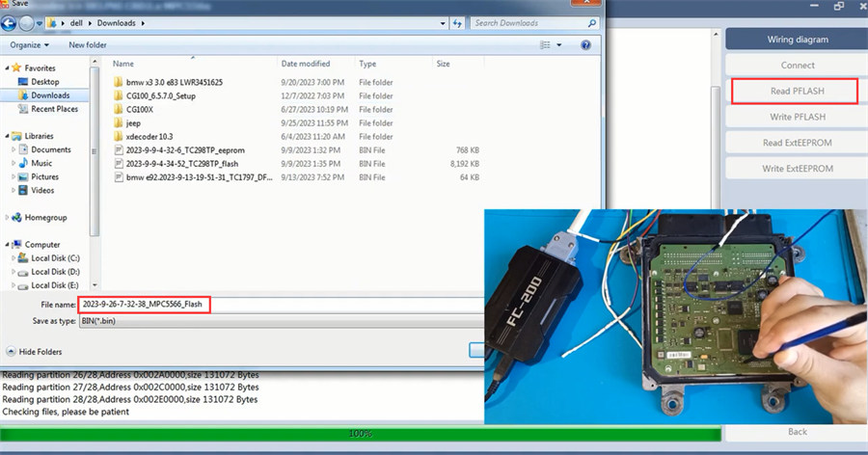Select the CG100_6.5.7.0_Setup folder
This screenshot has width=868, height=455.
[x=160, y=95]
